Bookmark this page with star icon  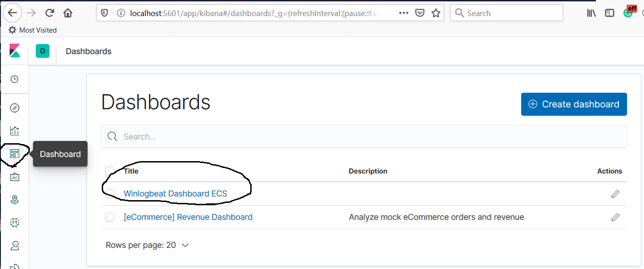click(436, 13)
